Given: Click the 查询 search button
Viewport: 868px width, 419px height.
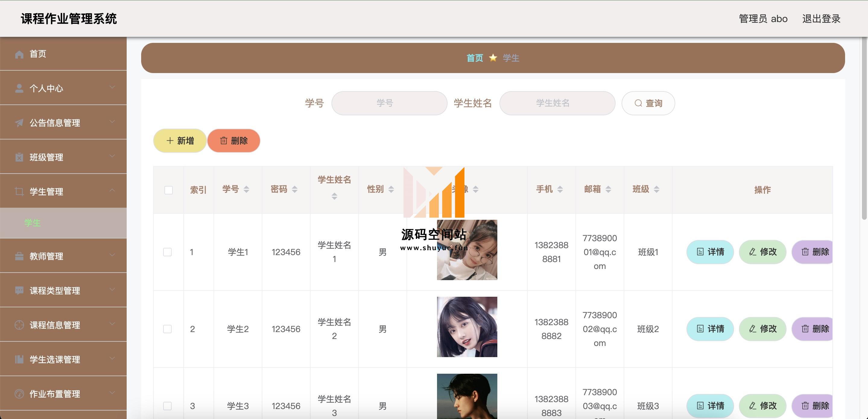Looking at the screenshot, I should pos(648,103).
